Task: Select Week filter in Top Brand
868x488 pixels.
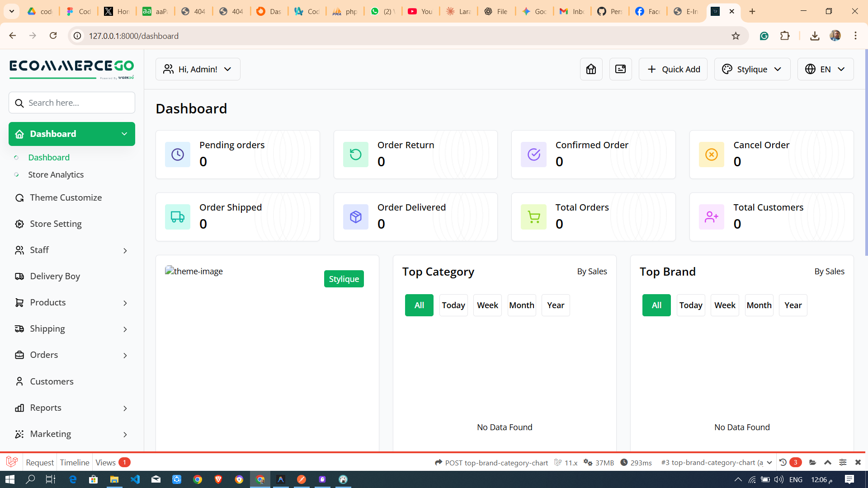Action: click(x=725, y=305)
